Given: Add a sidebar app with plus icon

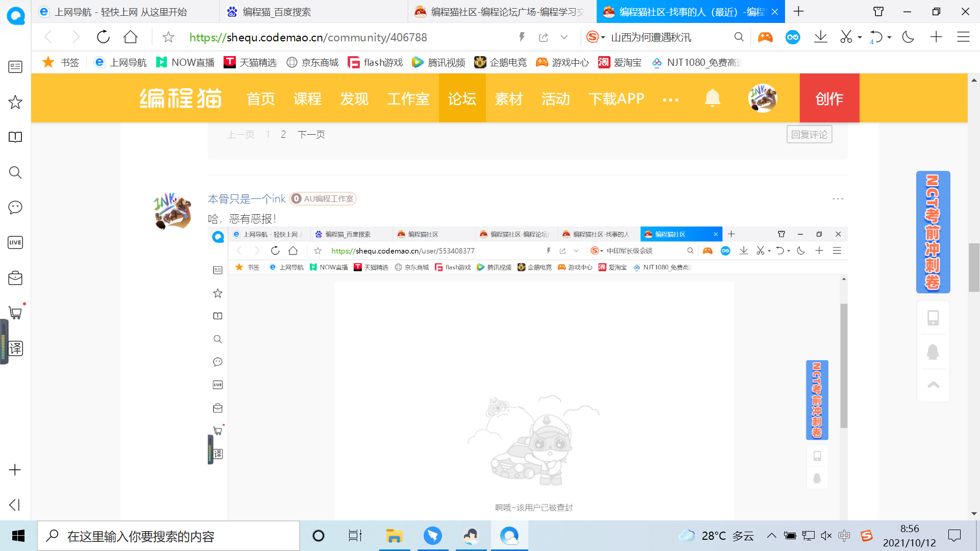Looking at the screenshot, I should 15,470.
